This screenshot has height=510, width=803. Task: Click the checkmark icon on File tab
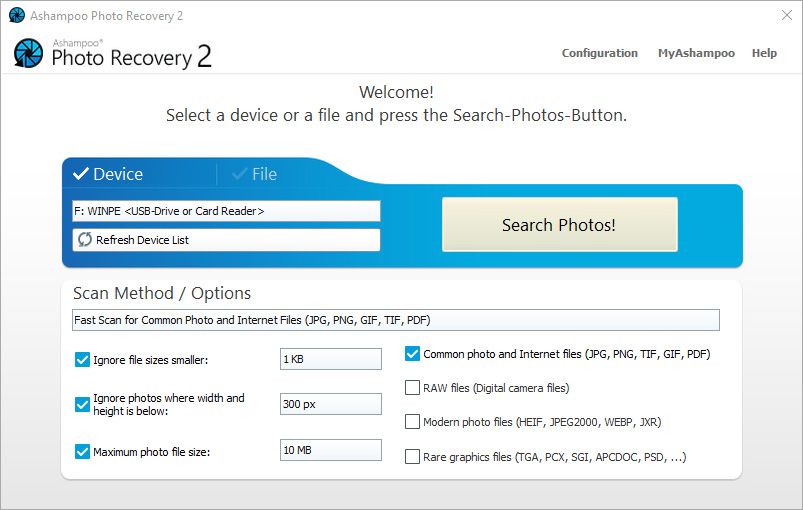coord(240,174)
